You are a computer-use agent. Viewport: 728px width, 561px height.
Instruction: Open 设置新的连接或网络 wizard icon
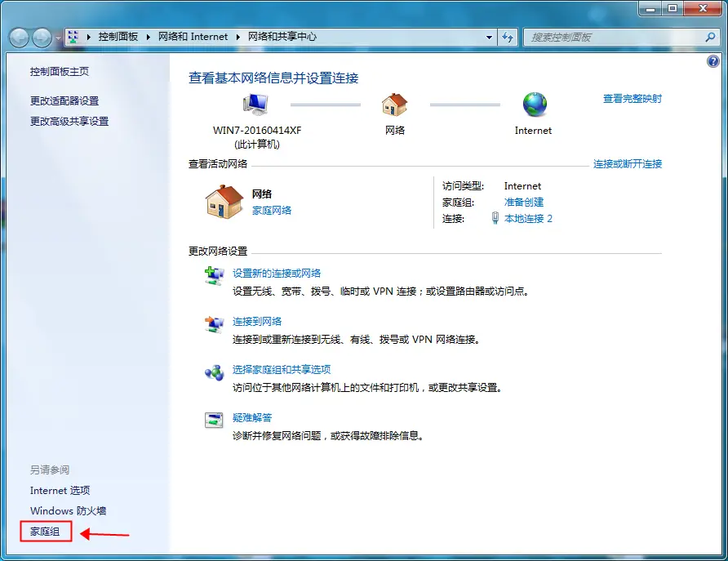(215, 276)
